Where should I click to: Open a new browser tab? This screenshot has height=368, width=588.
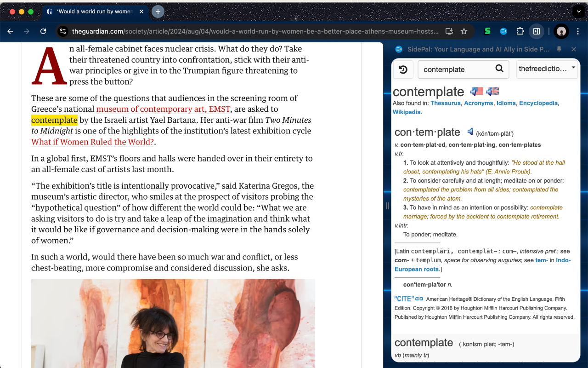pyautogui.click(x=158, y=11)
